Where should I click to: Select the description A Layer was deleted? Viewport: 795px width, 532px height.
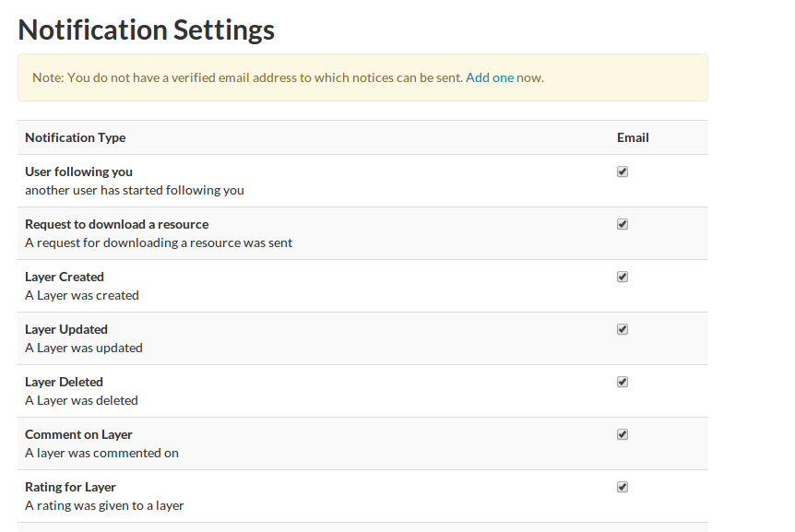point(82,401)
